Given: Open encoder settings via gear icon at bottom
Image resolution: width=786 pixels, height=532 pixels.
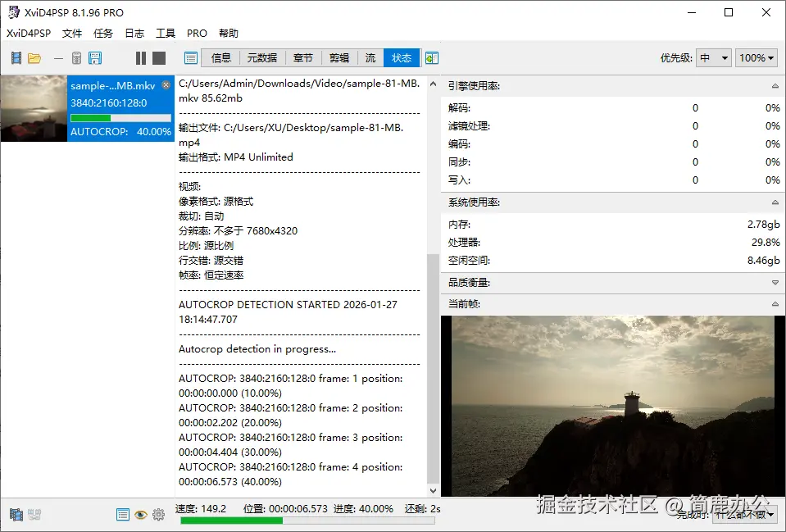Looking at the screenshot, I should 158,515.
